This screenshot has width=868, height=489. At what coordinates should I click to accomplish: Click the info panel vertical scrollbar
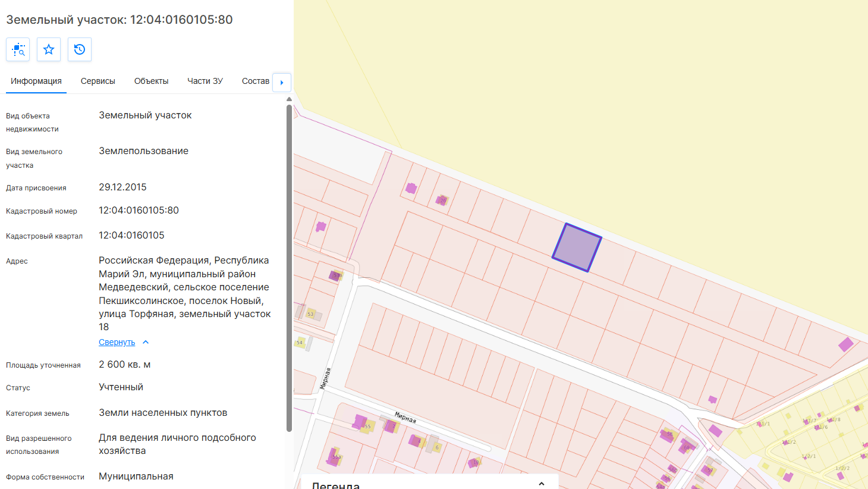pyautogui.click(x=289, y=268)
